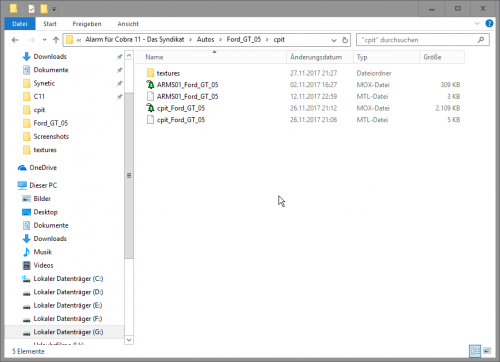Click the 309 KB size cell
The width and height of the screenshot is (500, 362).
coord(450,85)
